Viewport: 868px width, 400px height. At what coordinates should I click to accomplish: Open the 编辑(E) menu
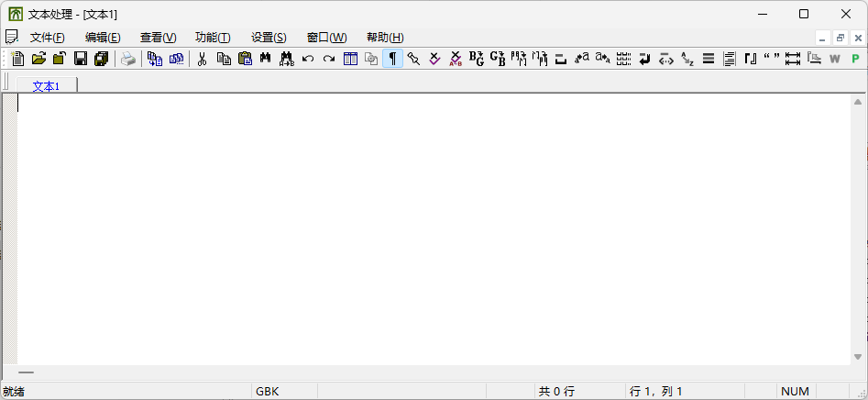click(x=103, y=38)
